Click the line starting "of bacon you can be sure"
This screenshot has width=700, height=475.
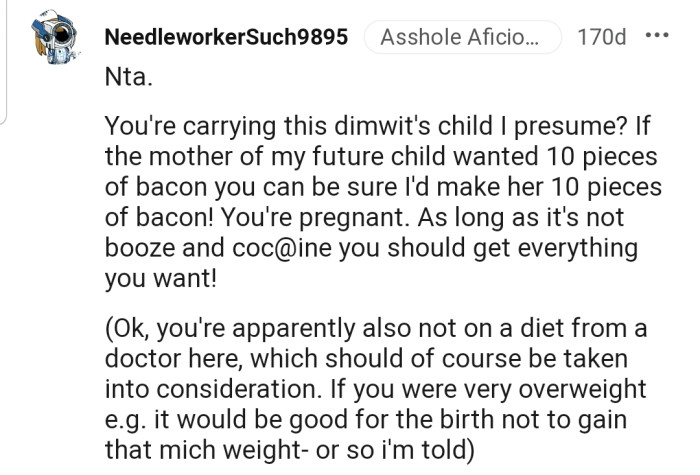[x=372, y=189]
